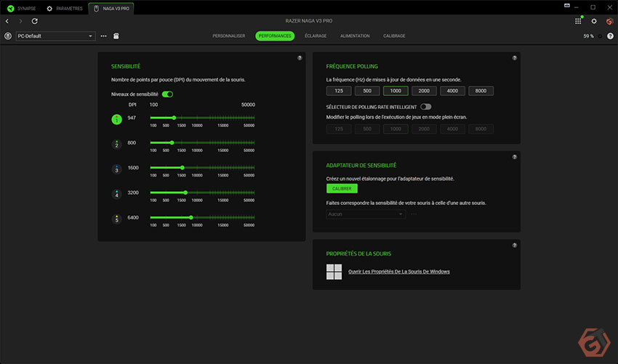Open Ouvrir Les Propriétés De La Souris link

click(399, 272)
